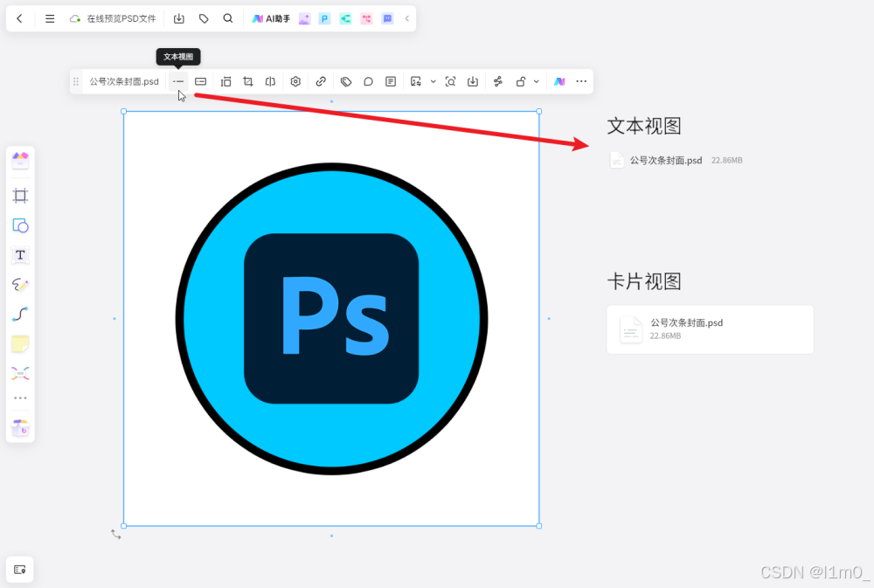This screenshot has height=588, width=874.
Task: Click the AI icon in the file toolbar
Action: (x=559, y=81)
